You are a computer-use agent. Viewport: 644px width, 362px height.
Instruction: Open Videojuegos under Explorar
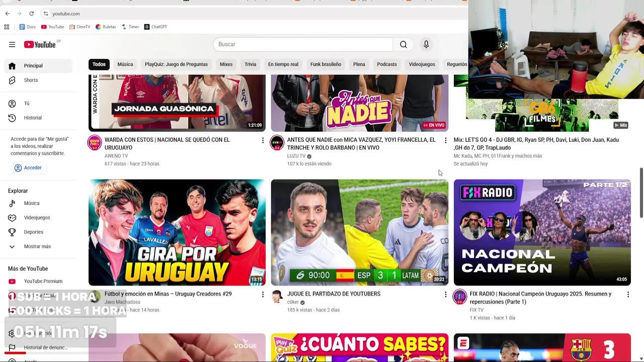38,218
